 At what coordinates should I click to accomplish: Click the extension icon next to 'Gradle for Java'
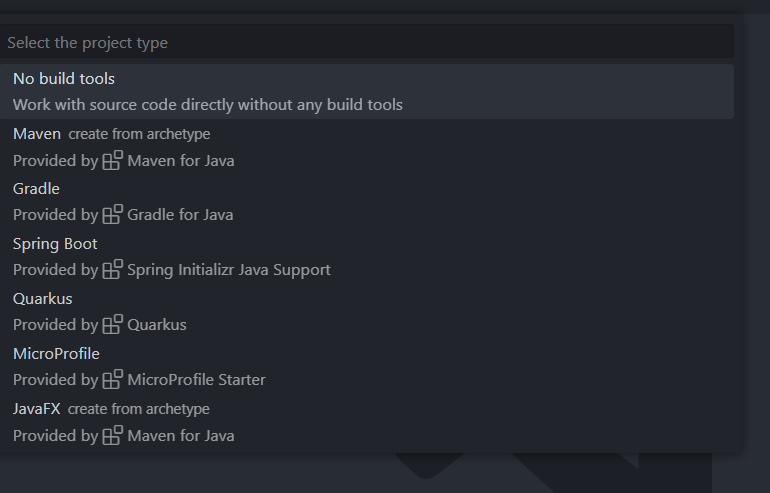coord(113,215)
